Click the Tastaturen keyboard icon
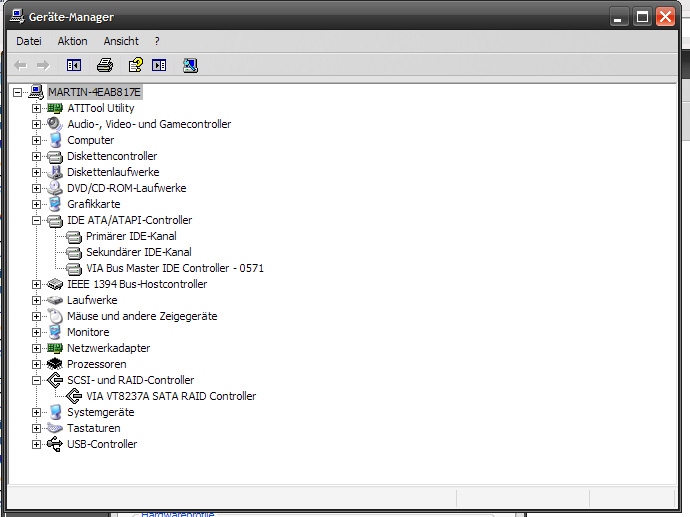Screen dimensions: 690x517 pyautogui.click(x=55, y=428)
